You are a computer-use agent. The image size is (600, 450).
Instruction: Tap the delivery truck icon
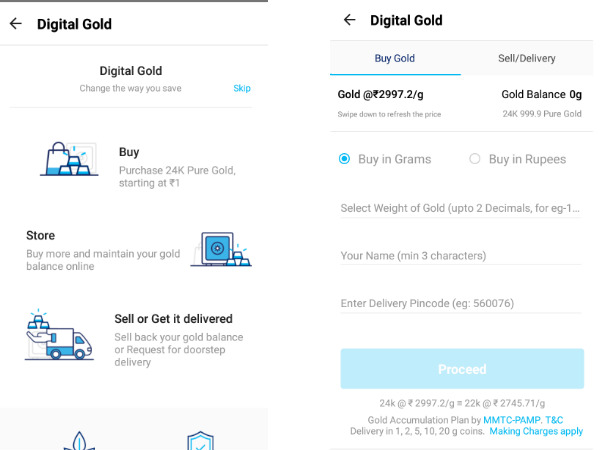59,336
